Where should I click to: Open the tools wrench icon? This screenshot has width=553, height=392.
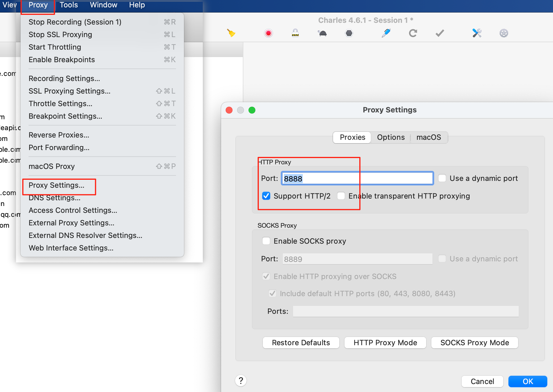click(x=477, y=33)
